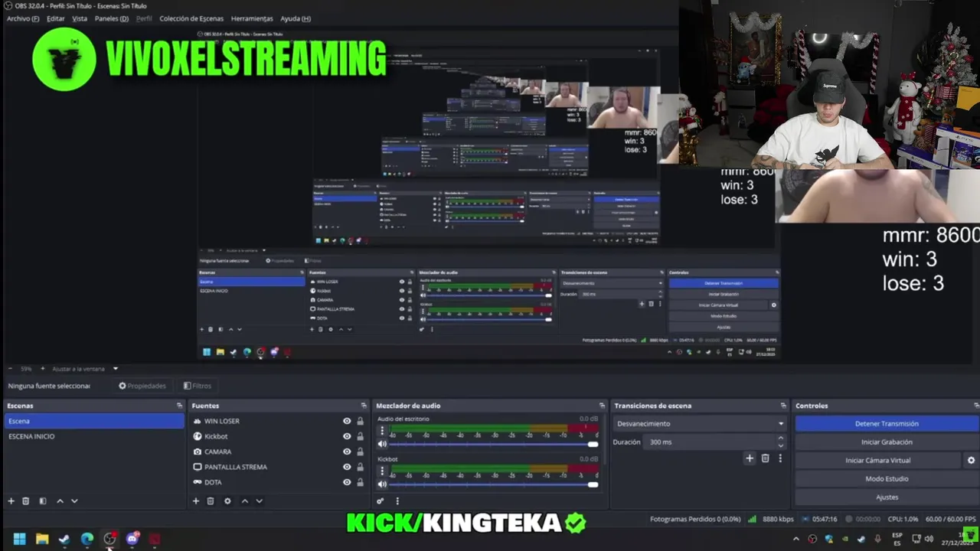This screenshot has width=980, height=551.
Task: Show hidden system tray icons chevron
Action: pyautogui.click(x=796, y=539)
